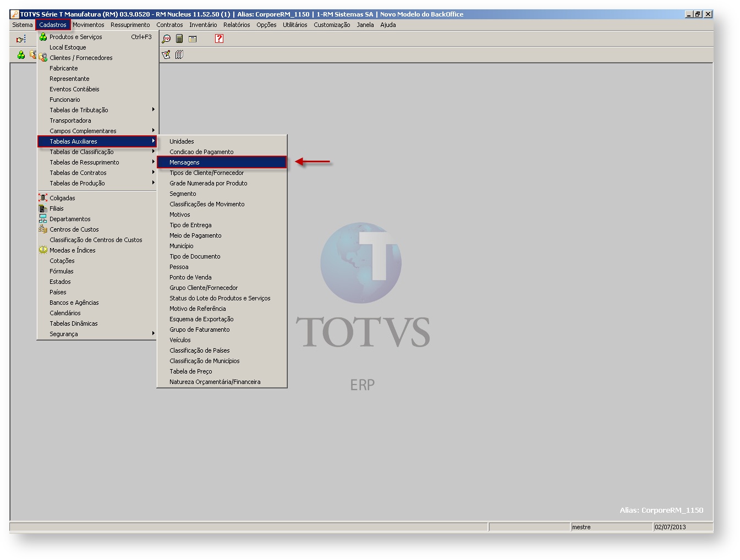
Task: Click the checklist with pencil toolbar icon
Action: click(166, 54)
